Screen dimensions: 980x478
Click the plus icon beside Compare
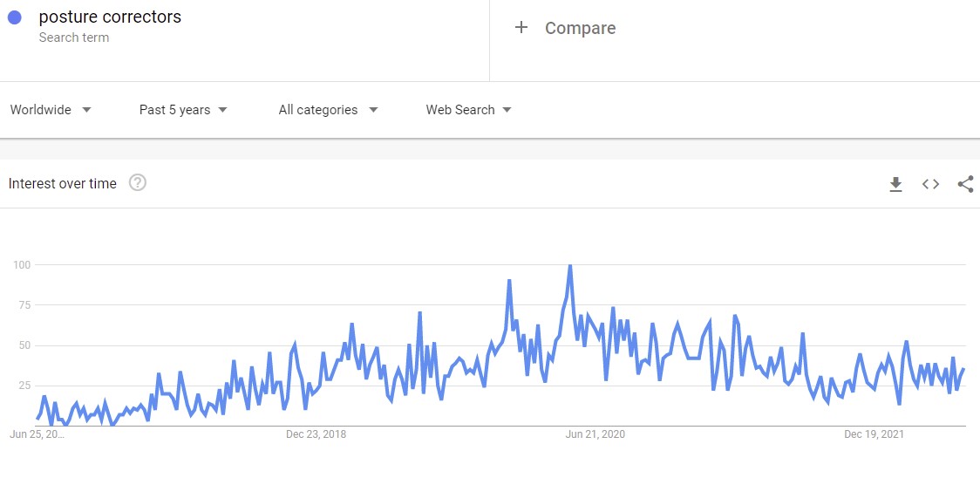[x=521, y=28]
